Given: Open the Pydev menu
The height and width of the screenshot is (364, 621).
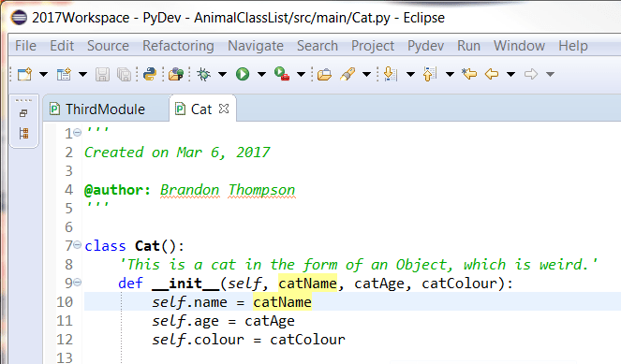Looking at the screenshot, I should 425,46.
